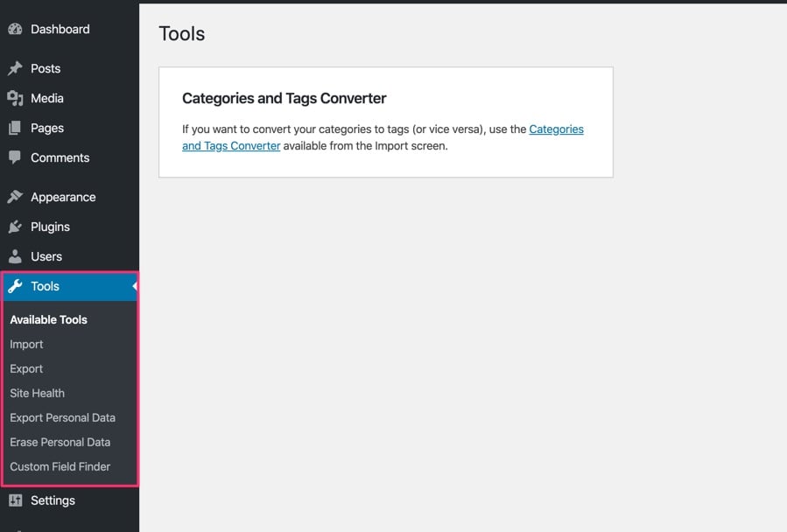787x532 pixels.
Task: Click the Plugins plug icon
Action: (x=15, y=227)
